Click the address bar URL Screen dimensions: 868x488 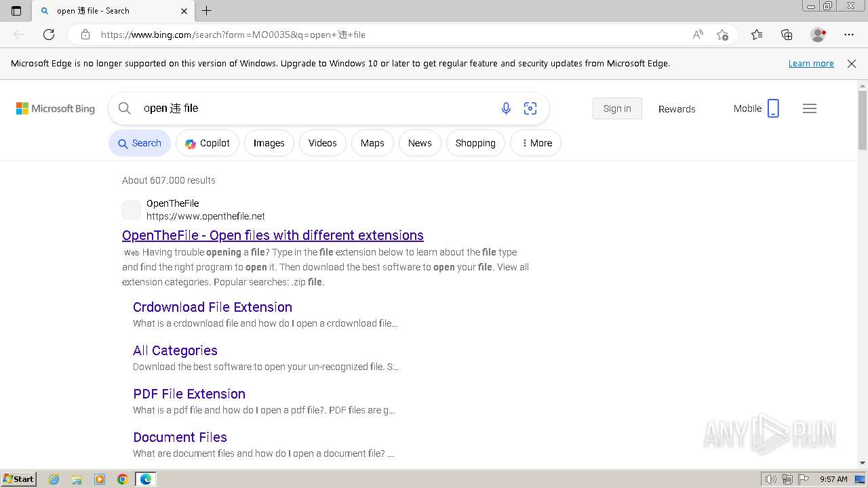click(x=233, y=35)
